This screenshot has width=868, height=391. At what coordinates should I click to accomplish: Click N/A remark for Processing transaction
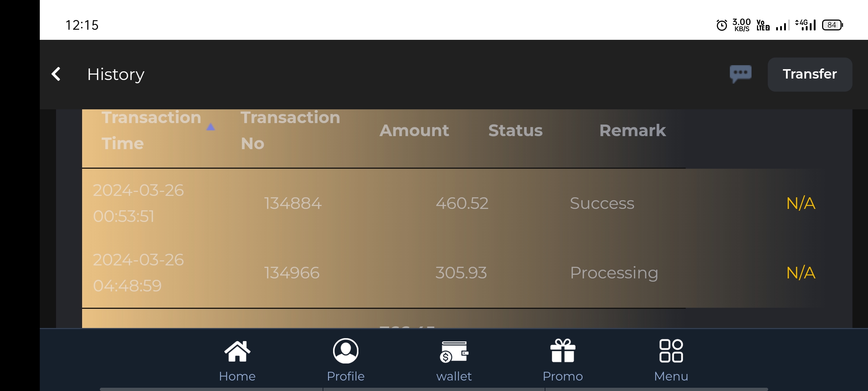801,273
